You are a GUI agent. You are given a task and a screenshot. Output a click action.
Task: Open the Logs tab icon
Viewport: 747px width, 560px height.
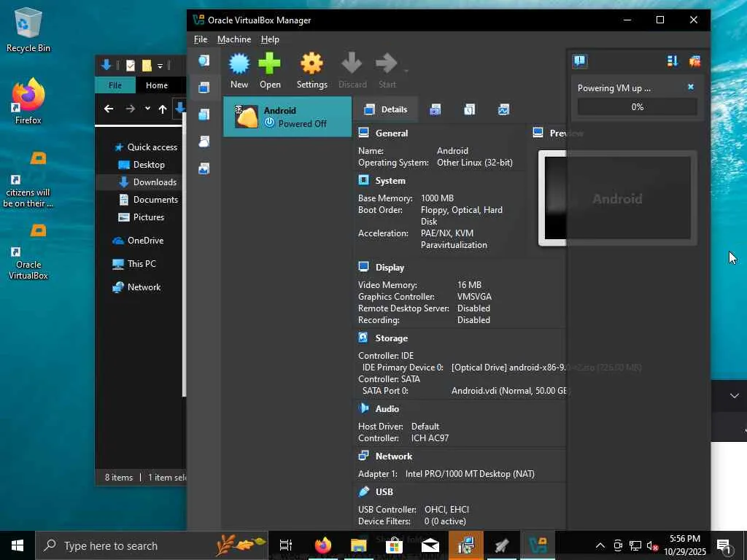pyautogui.click(x=469, y=110)
